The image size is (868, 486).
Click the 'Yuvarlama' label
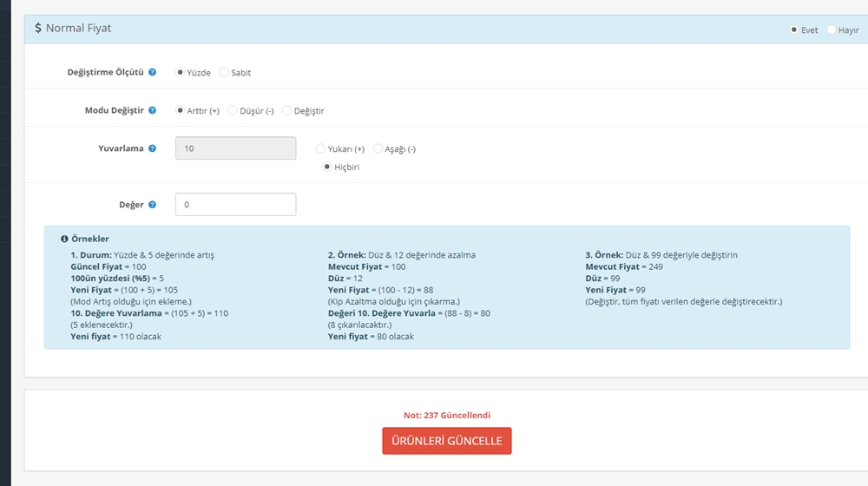tap(121, 148)
